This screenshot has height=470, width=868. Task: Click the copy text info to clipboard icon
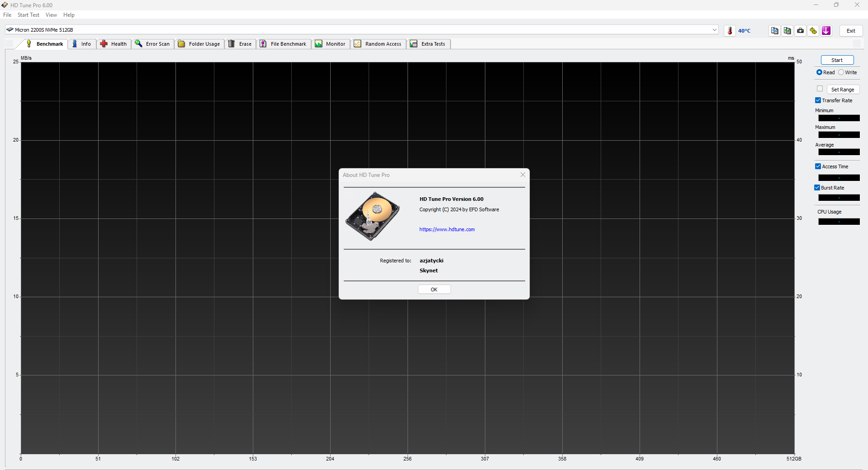[x=775, y=31]
